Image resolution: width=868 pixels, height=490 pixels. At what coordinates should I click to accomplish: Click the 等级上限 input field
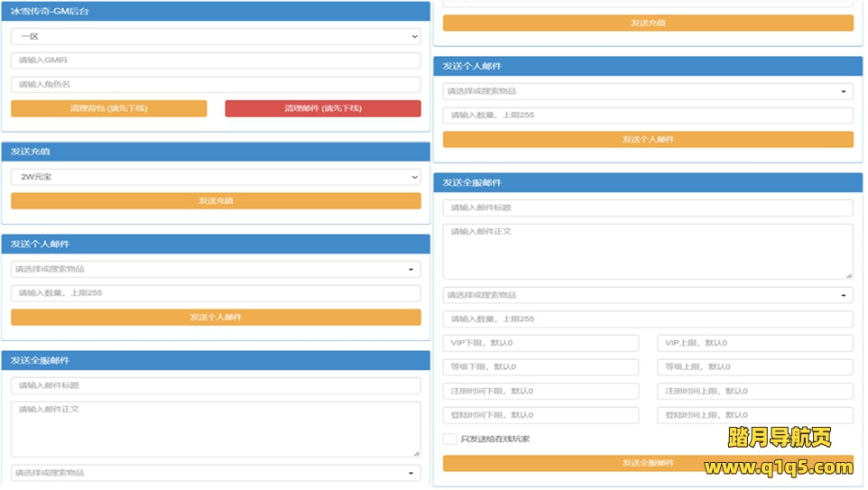tap(754, 367)
